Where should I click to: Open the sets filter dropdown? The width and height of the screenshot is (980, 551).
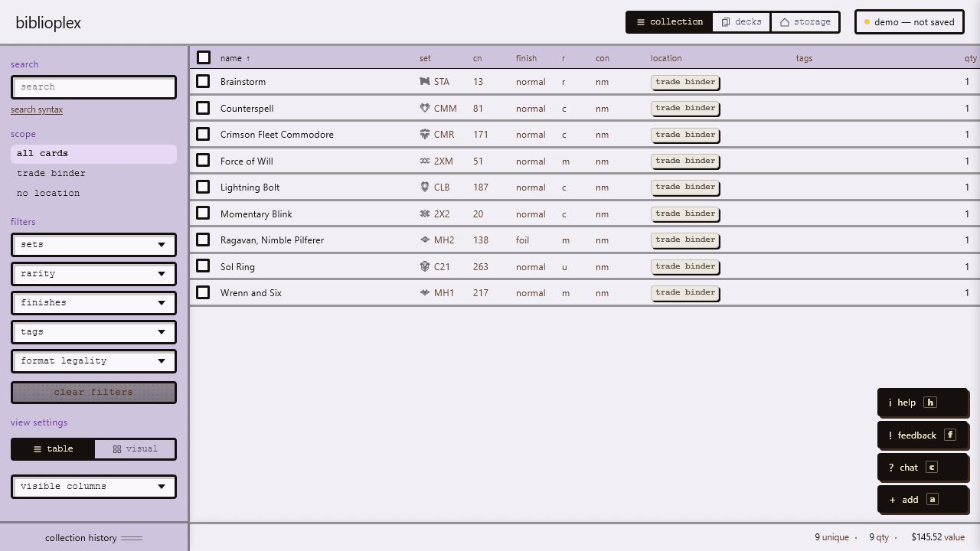(x=93, y=245)
